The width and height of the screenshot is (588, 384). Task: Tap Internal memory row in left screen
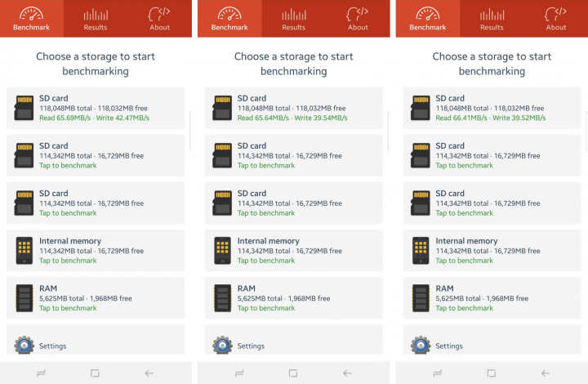coord(96,251)
